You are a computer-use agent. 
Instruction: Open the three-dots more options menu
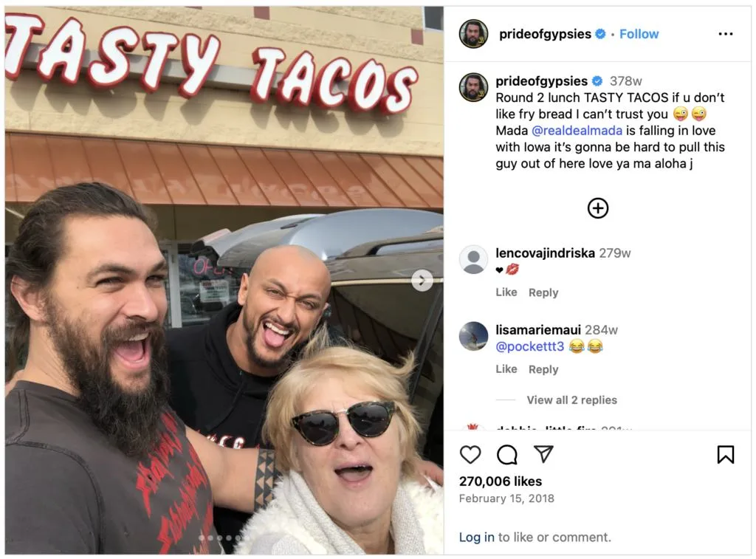[725, 34]
